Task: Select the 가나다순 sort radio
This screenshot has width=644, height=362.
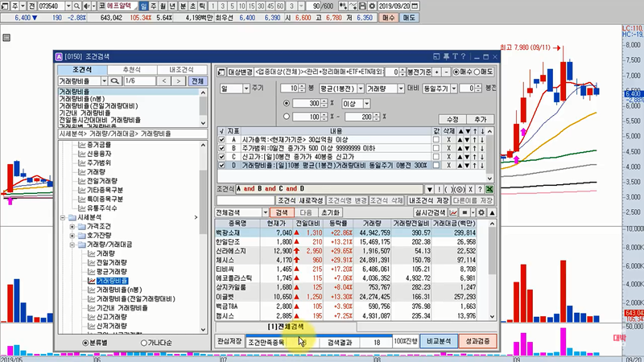Action: tap(144, 343)
